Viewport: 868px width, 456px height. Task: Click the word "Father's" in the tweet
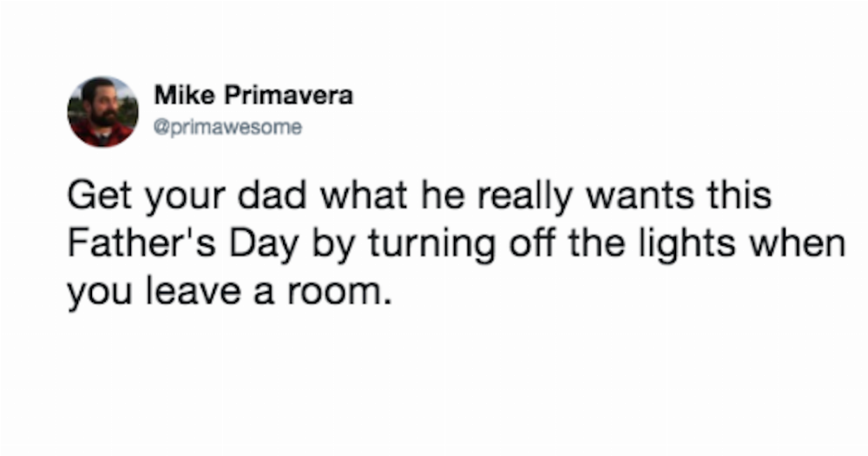(141, 243)
